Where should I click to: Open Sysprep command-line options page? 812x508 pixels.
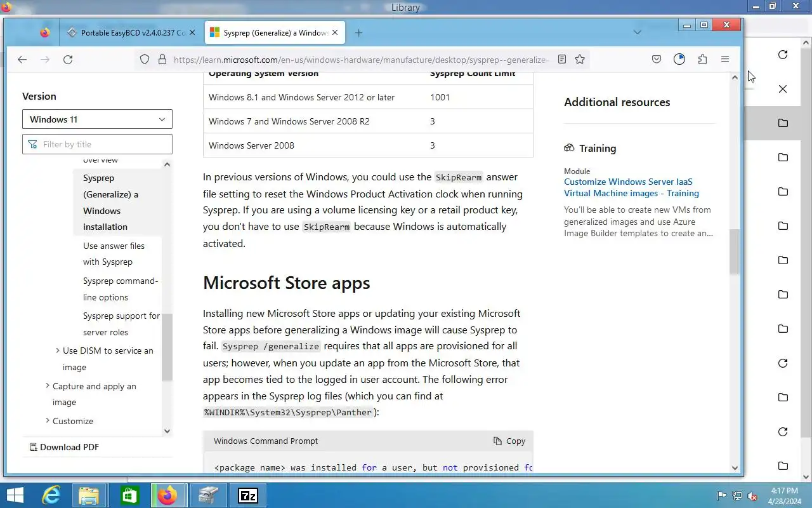pyautogui.click(x=121, y=289)
